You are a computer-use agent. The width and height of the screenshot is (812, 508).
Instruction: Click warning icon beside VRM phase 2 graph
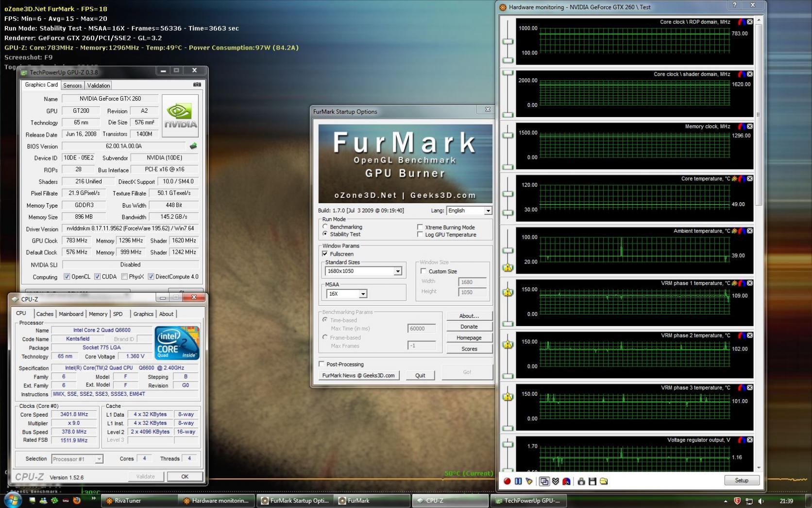tap(508, 345)
